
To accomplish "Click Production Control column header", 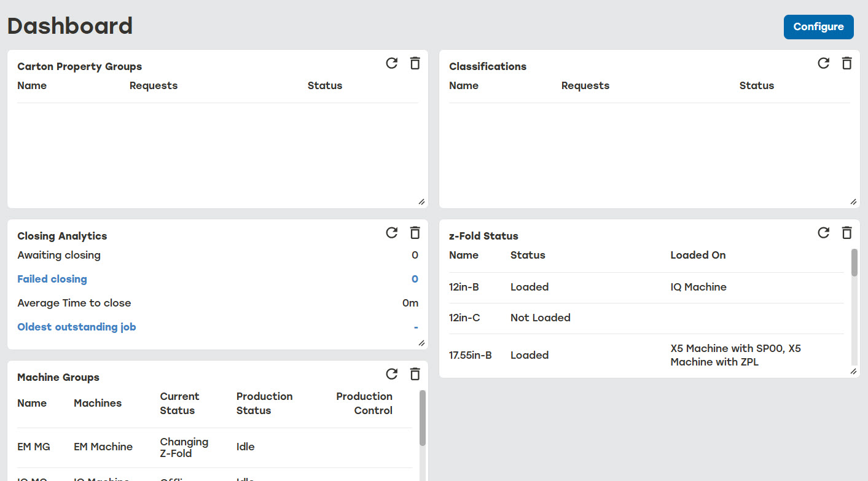I will click(364, 403).
